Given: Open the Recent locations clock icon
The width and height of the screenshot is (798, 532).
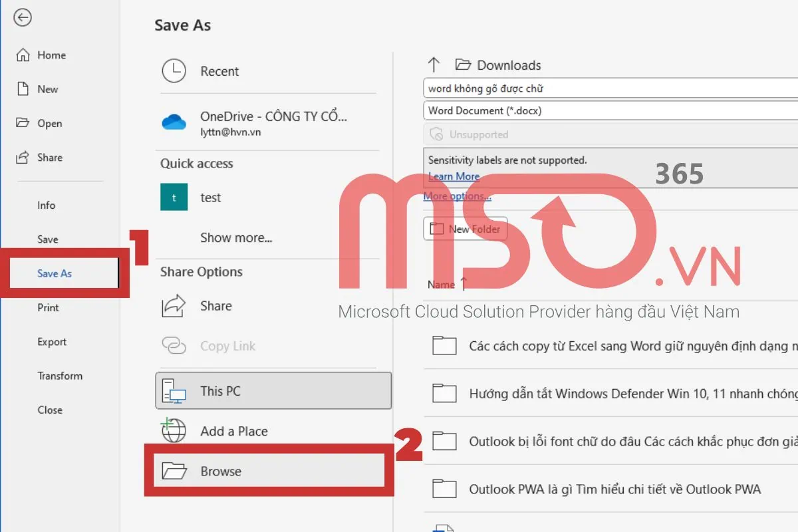Looking at the screenshot, I should click(174, 71).
